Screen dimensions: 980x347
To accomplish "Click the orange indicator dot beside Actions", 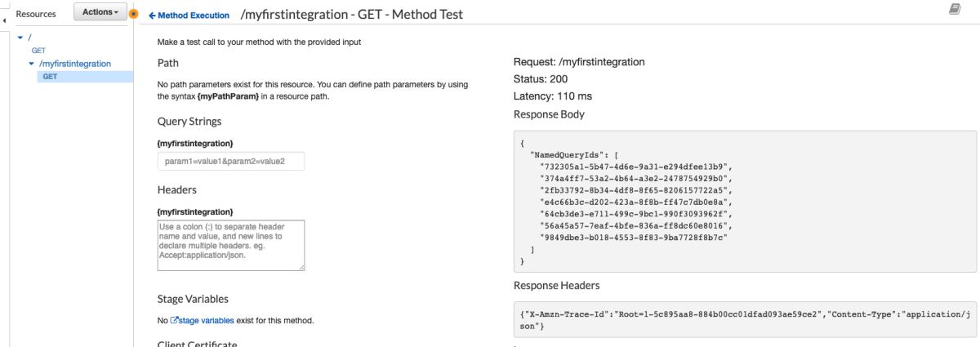I will pos(134,14).
